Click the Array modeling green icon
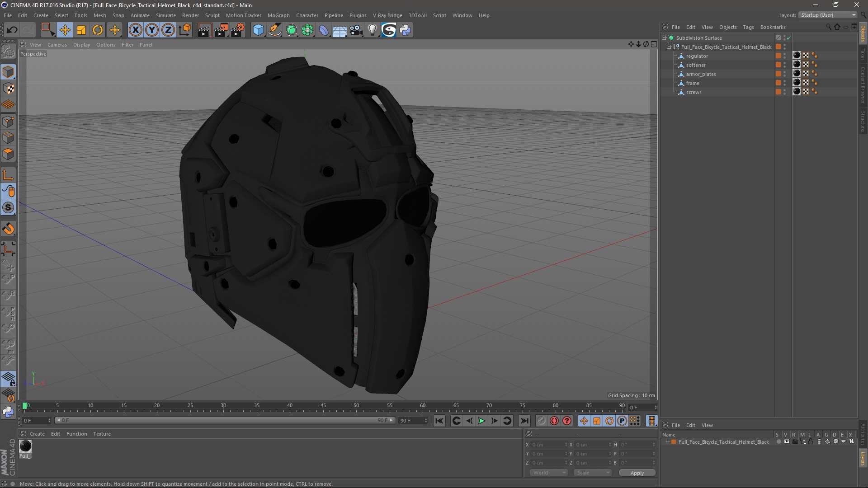Viewport: 868px width, 488px height. [308, 30]
